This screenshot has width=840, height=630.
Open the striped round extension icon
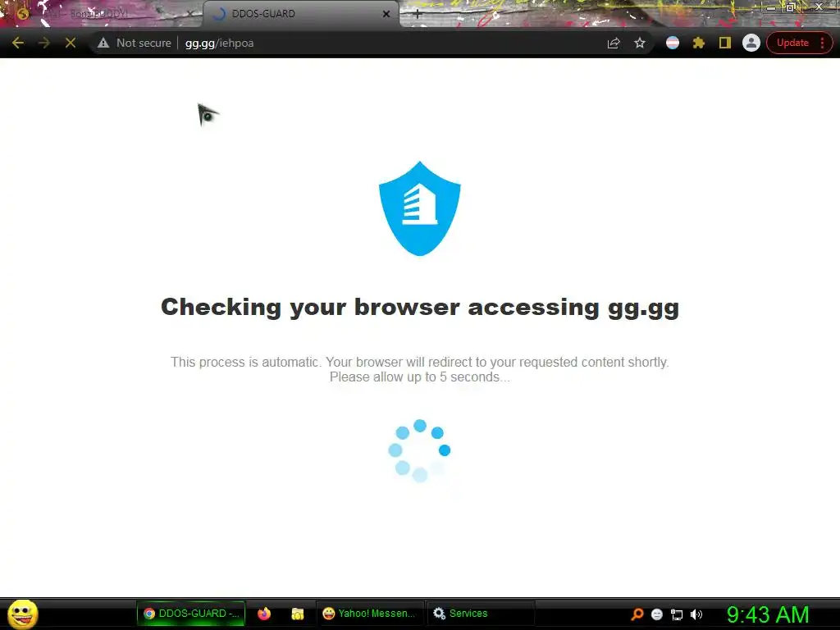[x=673, y=43]
